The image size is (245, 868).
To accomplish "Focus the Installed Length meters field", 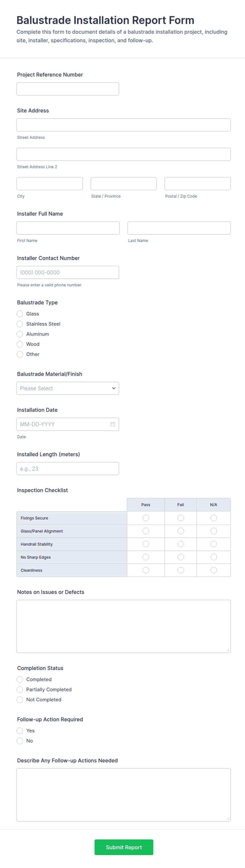I will (x=68, y=468).
